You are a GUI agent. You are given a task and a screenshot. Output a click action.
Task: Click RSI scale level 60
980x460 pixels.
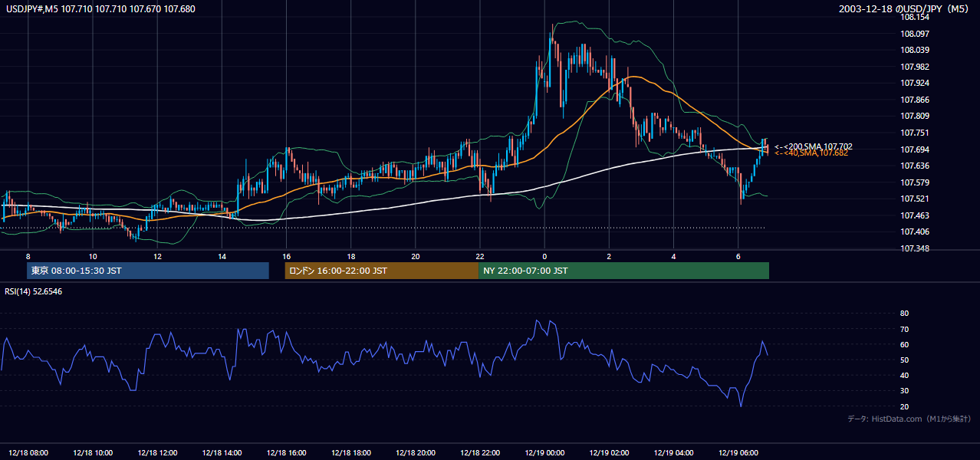tap(905, 344)
